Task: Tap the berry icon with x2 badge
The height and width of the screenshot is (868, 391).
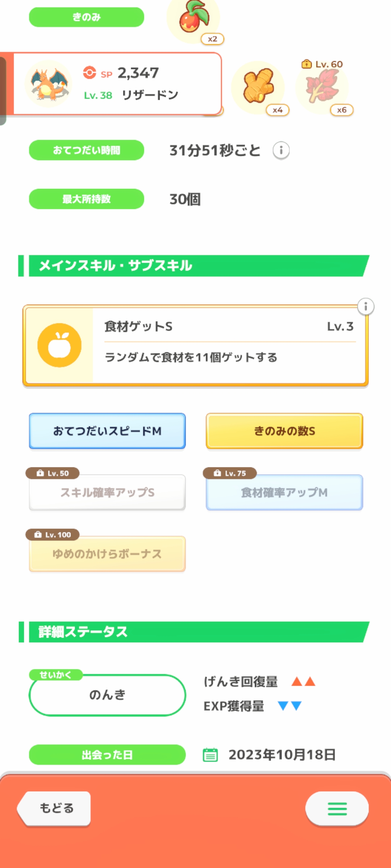Action: [194, 18]
